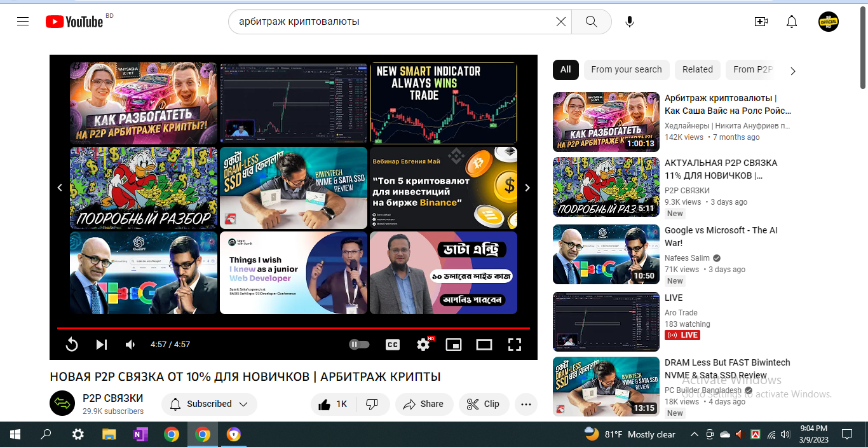Open endscreen New Smart Indicator video
Image resolution: width=868 pixels, height=447 pixels.
[444, 103]
